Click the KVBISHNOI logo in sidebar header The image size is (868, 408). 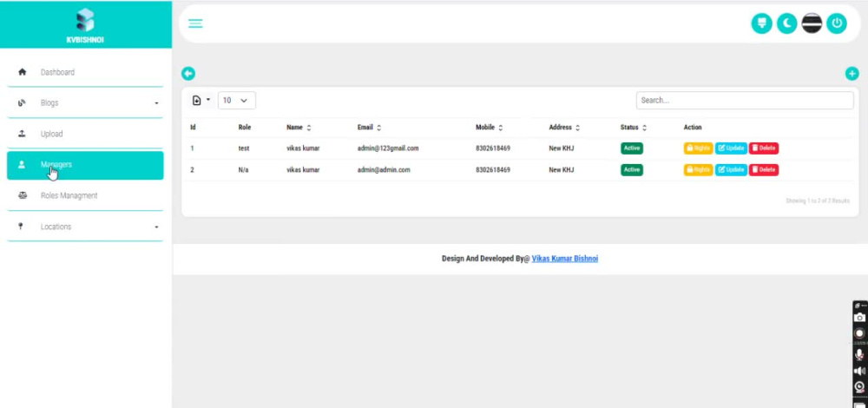pyautogui.click(x=85, y=25)
